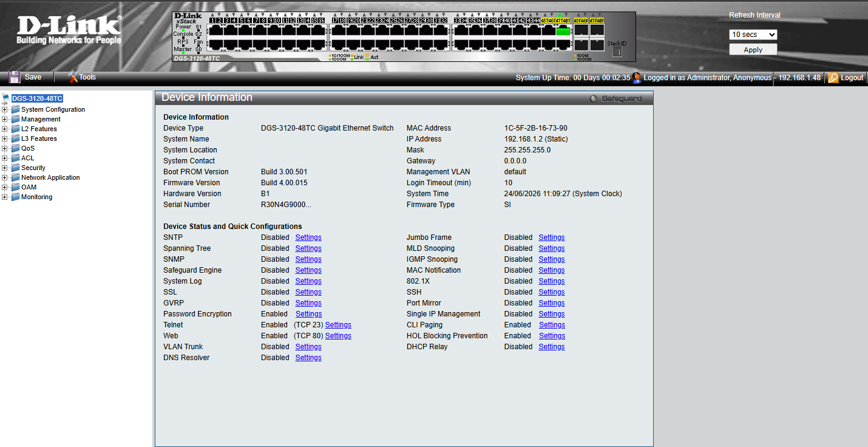Open HOL Blocking Prevention Settings link
Image resolution: width=868 pixels, height=447 pixels.
coord(552,336)
